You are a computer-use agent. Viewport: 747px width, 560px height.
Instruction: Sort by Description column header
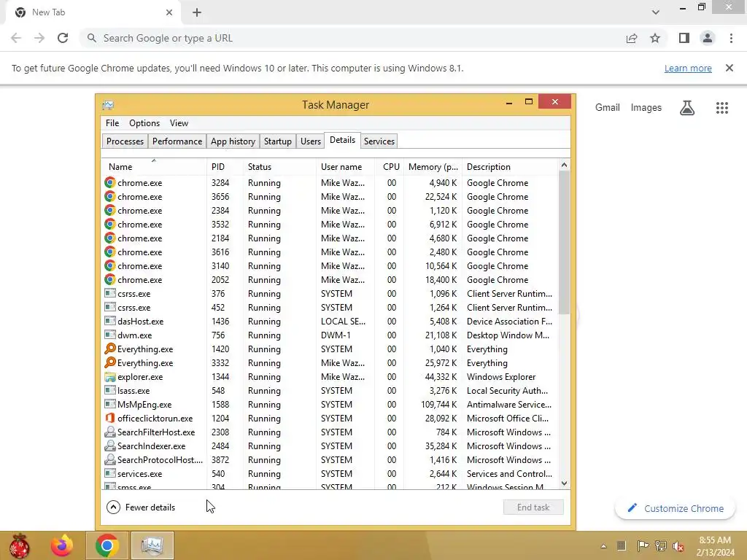(510, 167)
